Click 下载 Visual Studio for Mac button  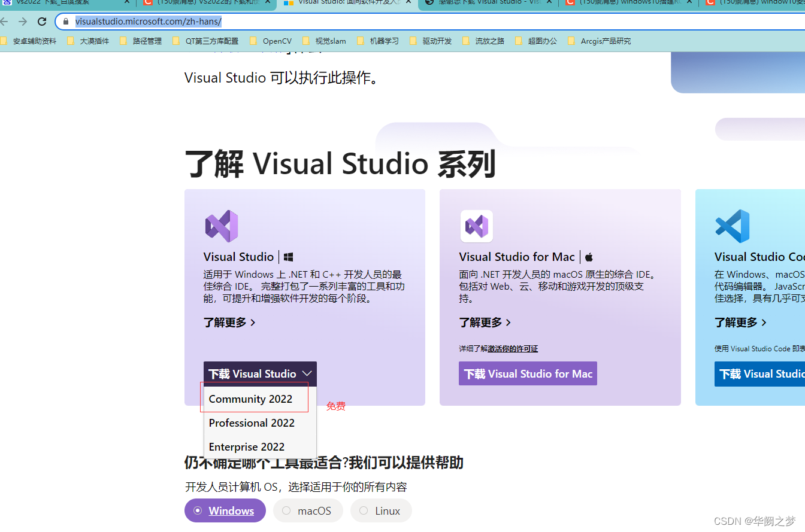(x=528, y=374)
